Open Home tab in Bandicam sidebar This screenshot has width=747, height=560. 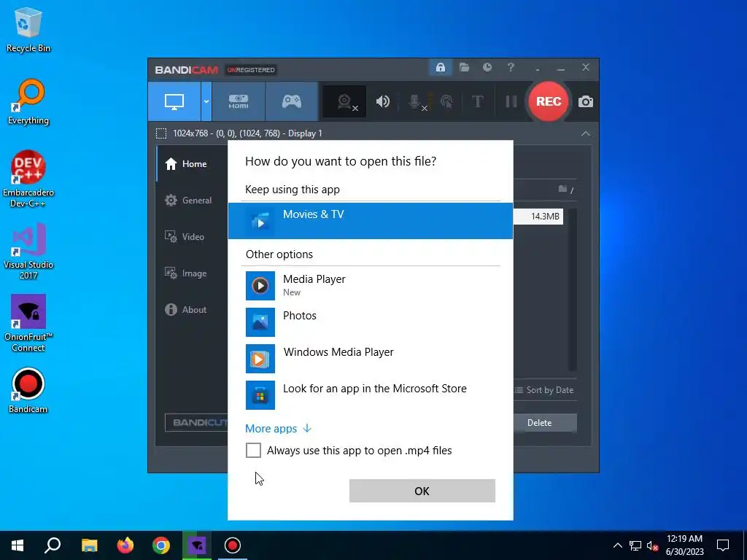(x=193, y=164)
